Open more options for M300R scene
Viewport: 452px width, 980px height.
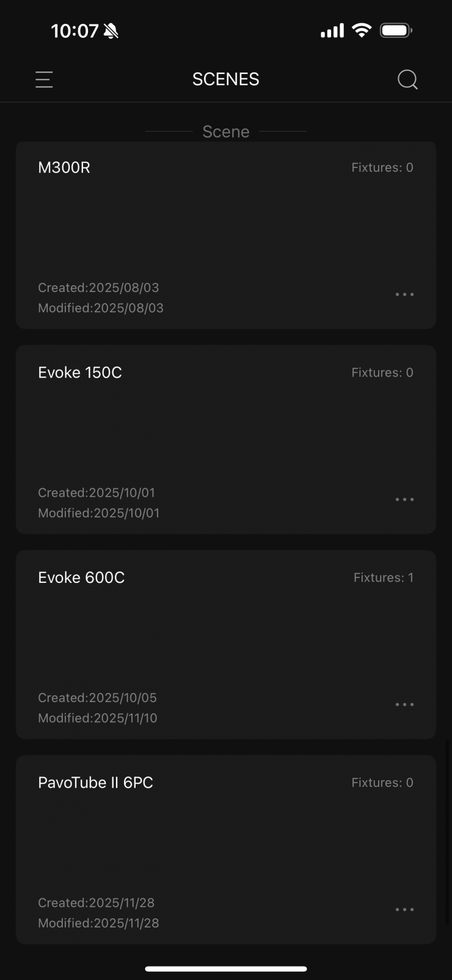404,294
